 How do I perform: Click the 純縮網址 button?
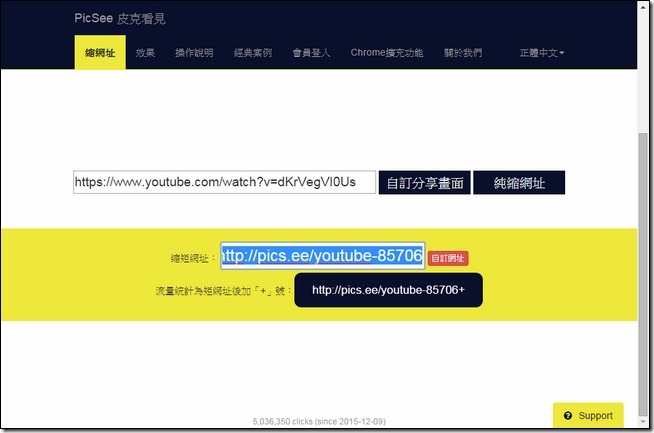(x=518, y=182)
